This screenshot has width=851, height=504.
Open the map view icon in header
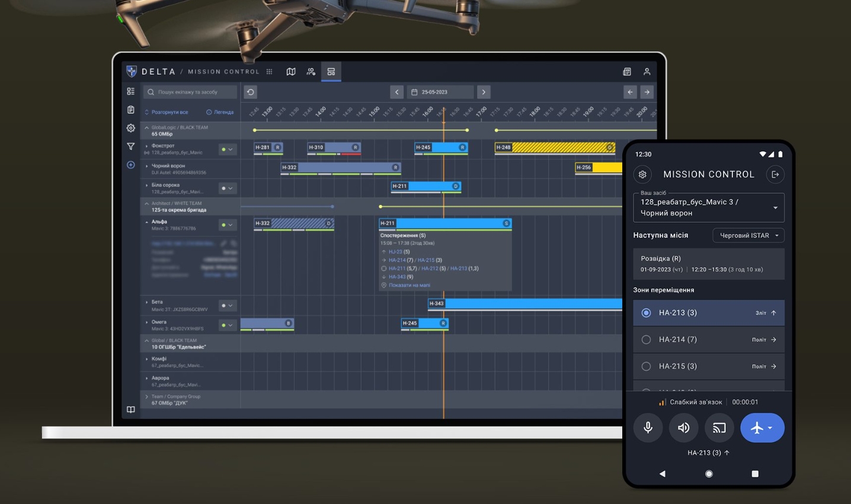291,72
